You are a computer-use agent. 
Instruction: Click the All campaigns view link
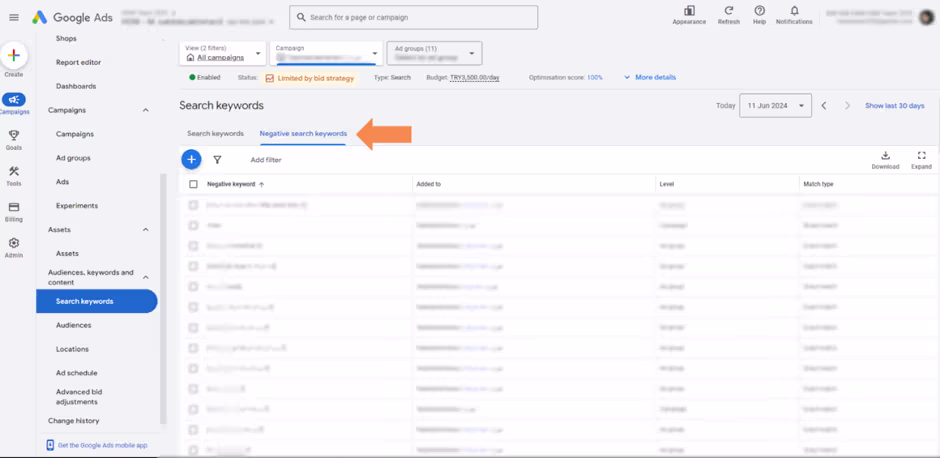(x=221, y=58)
